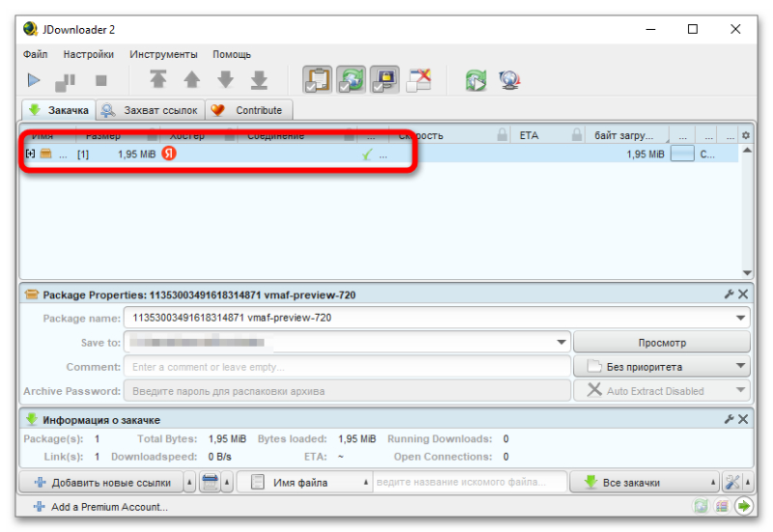Click the link grabber status icon in status bar
Image resolution: width=773 pixels, height=532 pixels.
coord(722,506)
